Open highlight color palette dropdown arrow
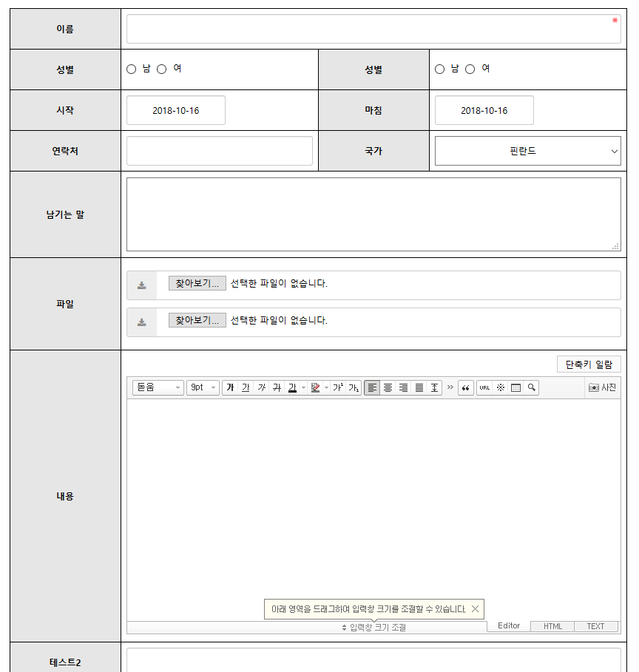639x672 pixels. tap(326, 387)
